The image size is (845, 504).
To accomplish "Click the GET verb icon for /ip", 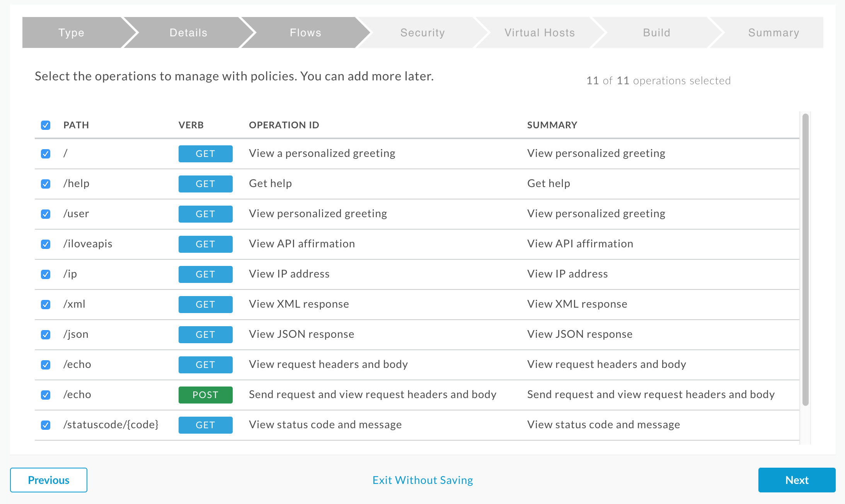I will (x=204, y=274).
